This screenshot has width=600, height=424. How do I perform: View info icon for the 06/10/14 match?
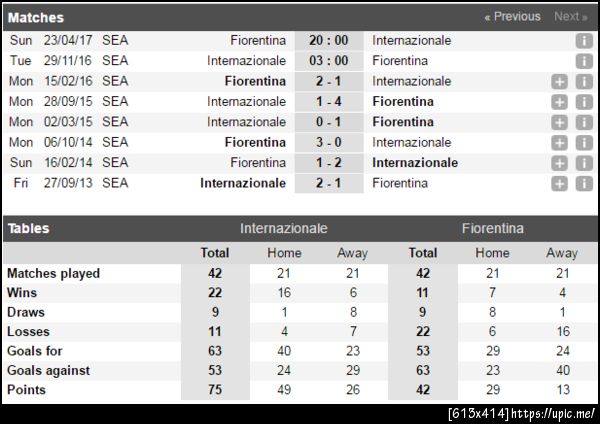pos(584,143)
